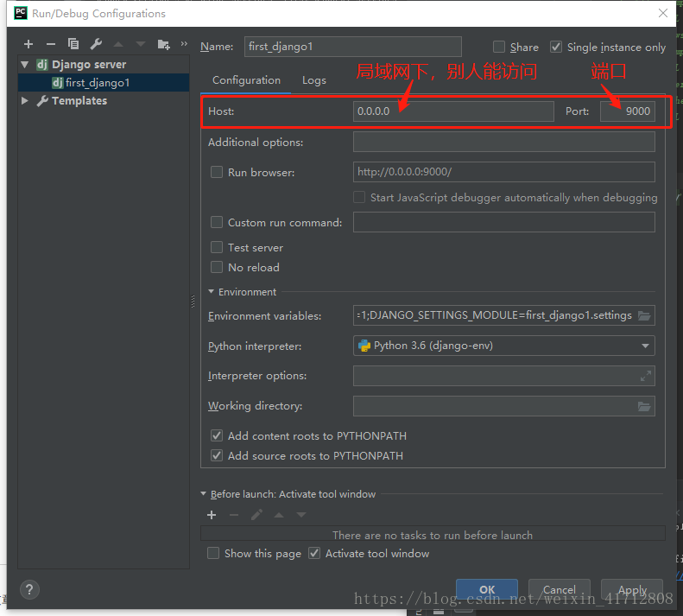
Task: Add a before launch task
Action: 212,515
